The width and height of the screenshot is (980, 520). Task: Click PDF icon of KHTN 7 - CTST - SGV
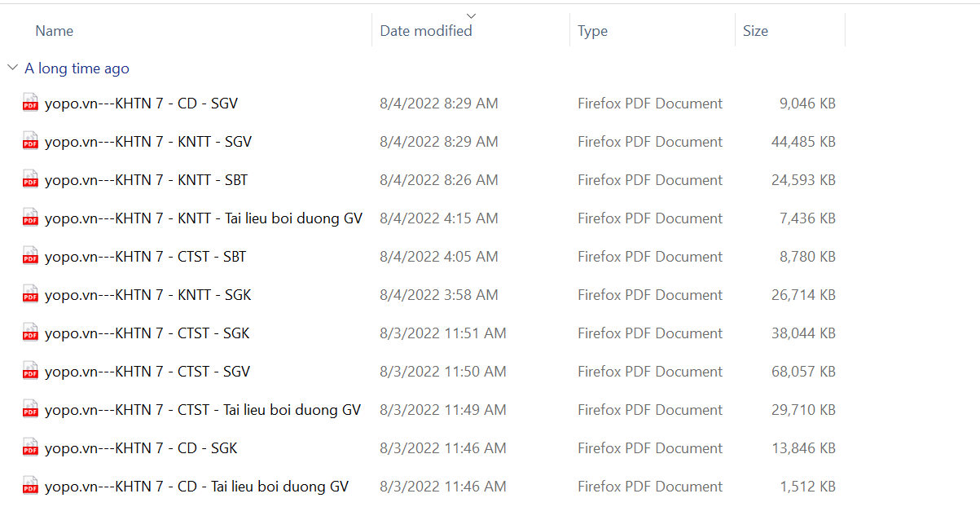[30, 372]
